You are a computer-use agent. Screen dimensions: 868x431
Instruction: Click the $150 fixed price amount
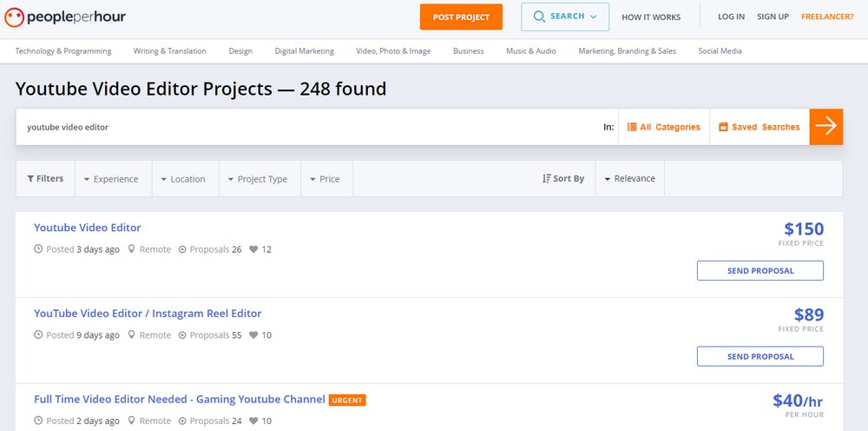(804, 229)
